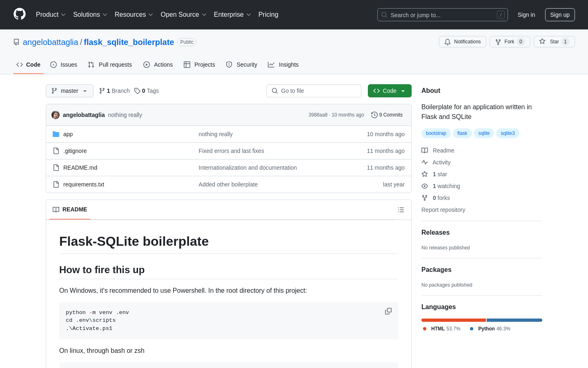The image size is (588, 368).
Task: Click the Activity pulse icon
Action: click(425, 162)
